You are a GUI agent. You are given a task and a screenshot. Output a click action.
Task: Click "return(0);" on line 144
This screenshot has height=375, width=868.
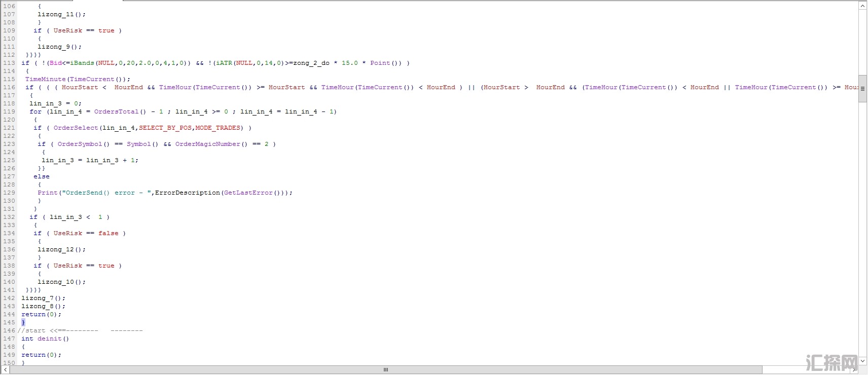[x=41, y=314]
